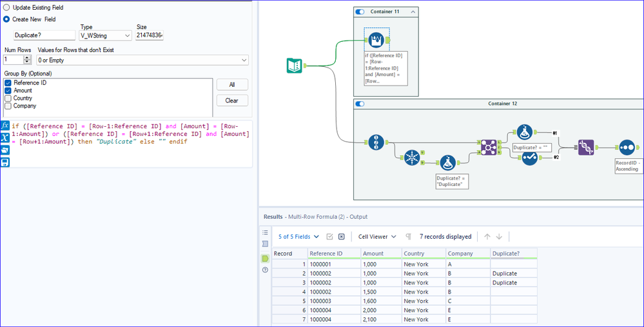Click Amount cell 2,100 in record 7

point(381,320)
